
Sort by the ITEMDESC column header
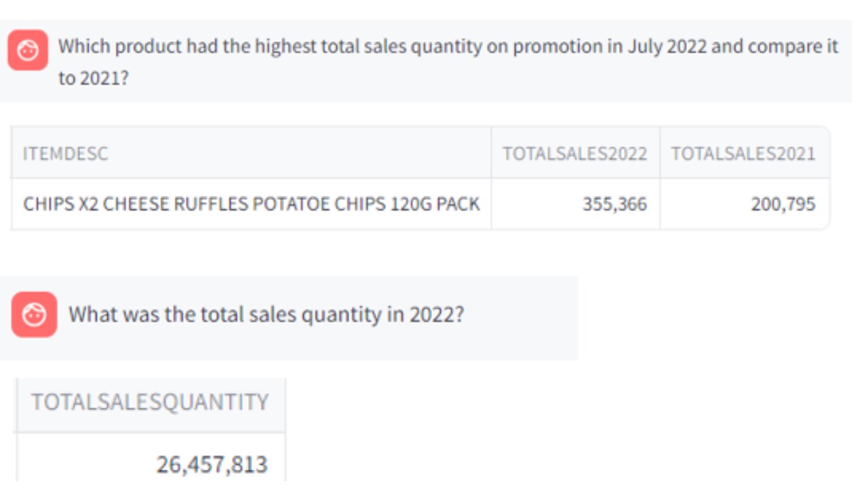pos(65,153)
